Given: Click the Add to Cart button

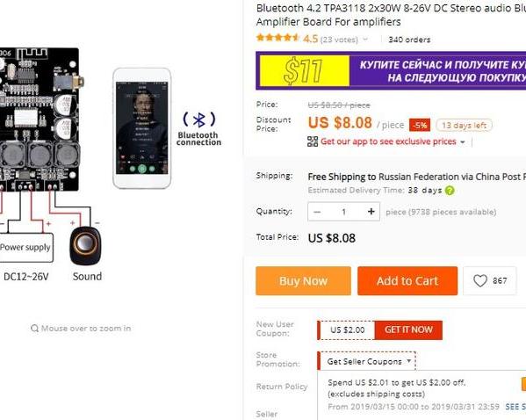Looking at the screenshot, I should [407, 281].
